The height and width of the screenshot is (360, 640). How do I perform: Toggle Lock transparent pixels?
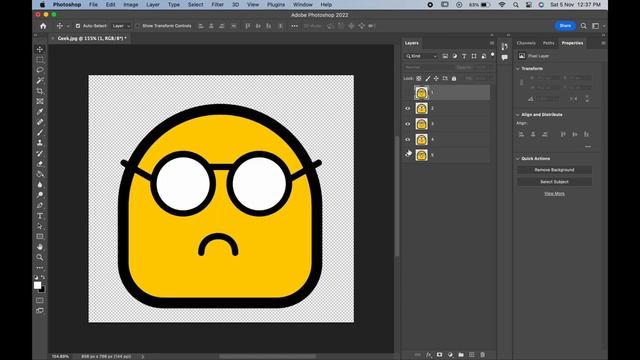418,78
